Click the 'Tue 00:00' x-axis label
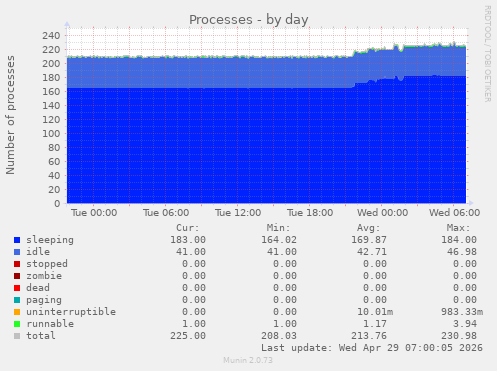 94,213
